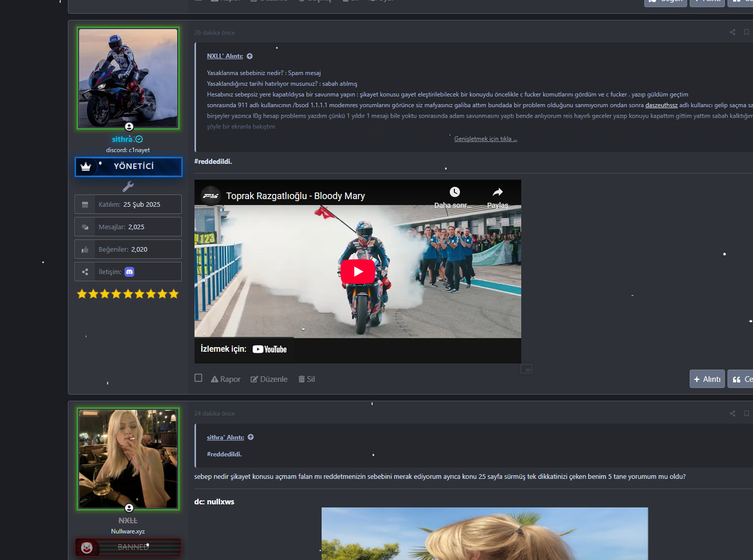Open video on YouTube via İzlemek için logo
Image resolution: width=753 pixels, height=560 pixels.
pos(270,349)
